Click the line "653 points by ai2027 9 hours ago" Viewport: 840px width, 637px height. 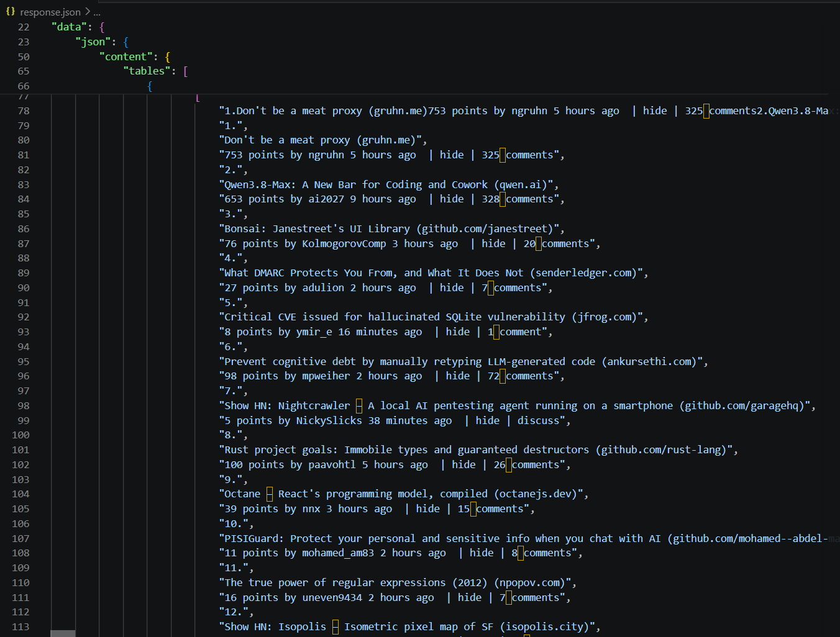click(392, 199)
